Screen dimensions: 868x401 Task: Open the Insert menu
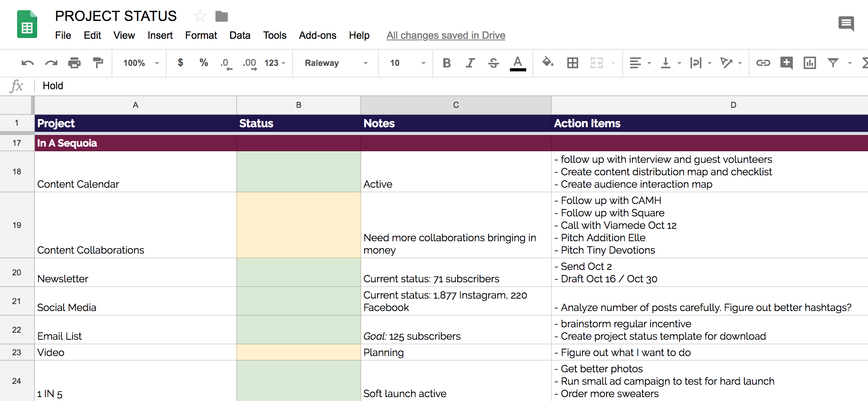pyautogui.click(x=160, y=35)
